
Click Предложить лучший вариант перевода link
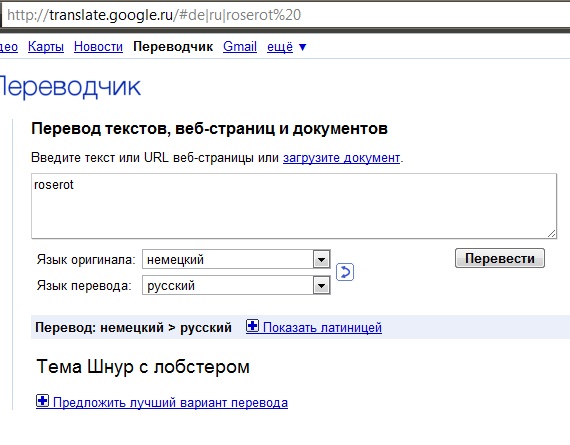point(170,402)
